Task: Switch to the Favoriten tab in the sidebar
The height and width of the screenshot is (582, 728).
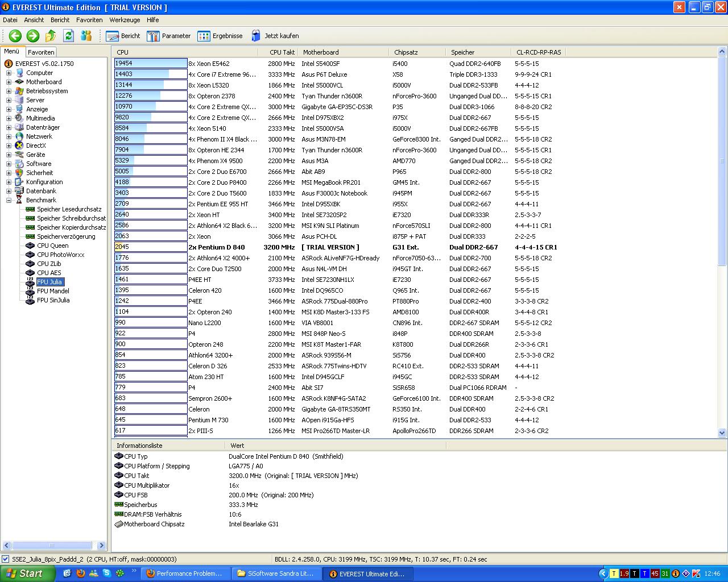Action: coord(41,52)
